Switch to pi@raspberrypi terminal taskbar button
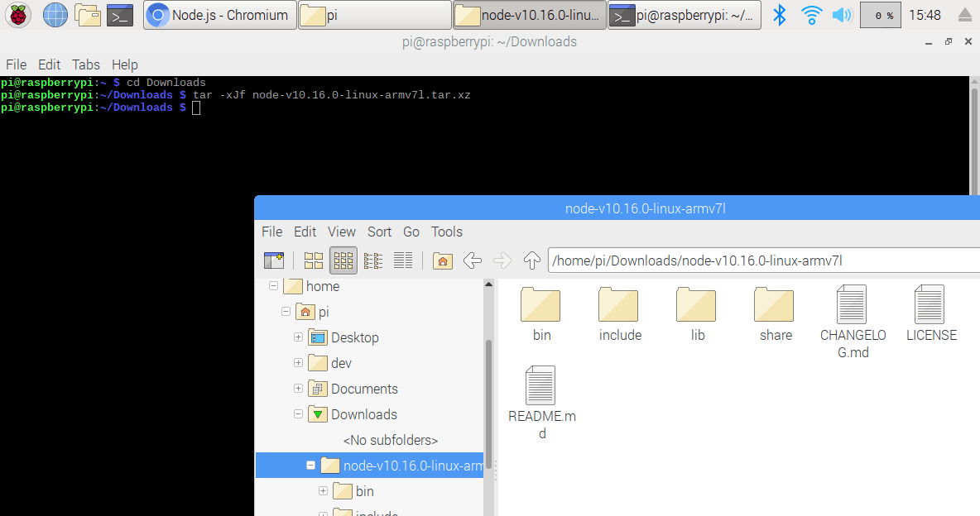 click(x=685, y=15)
